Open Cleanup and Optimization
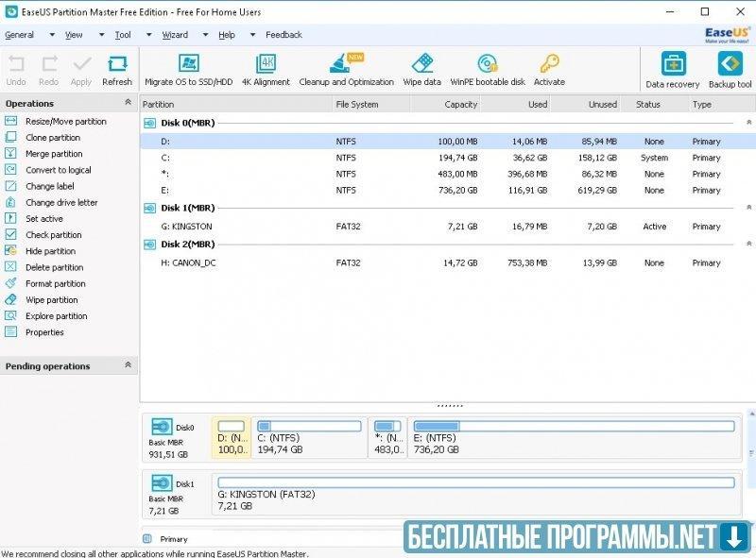The image size is (756, 558). [346, 71]
